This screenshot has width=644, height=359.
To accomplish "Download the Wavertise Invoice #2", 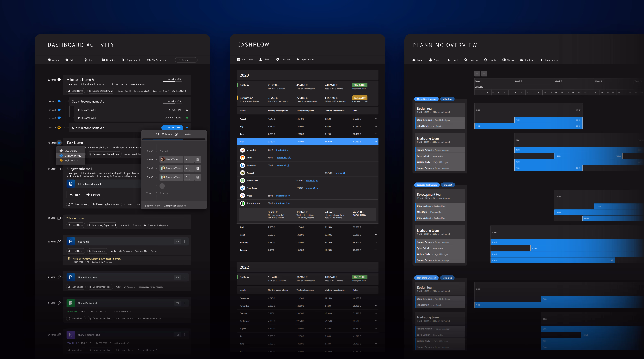I will (x=288, y=165).
